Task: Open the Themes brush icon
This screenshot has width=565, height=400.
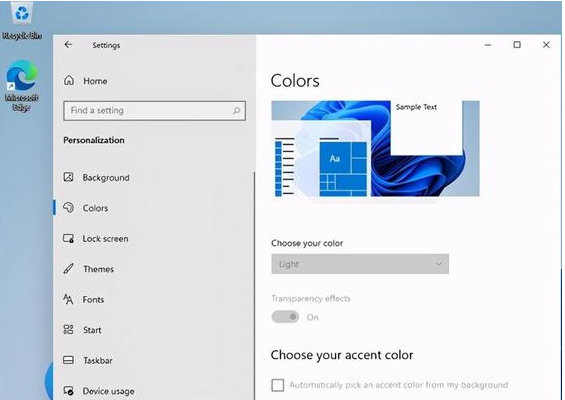Action: point(68,268)
